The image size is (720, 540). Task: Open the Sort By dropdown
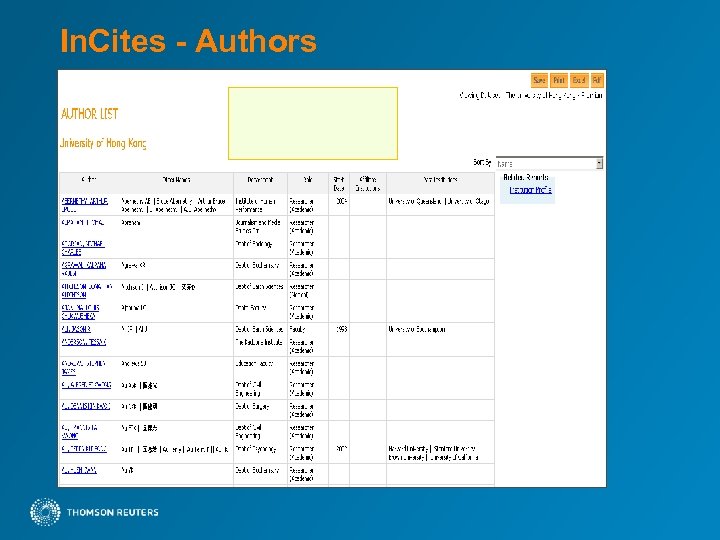coord(549,163)
